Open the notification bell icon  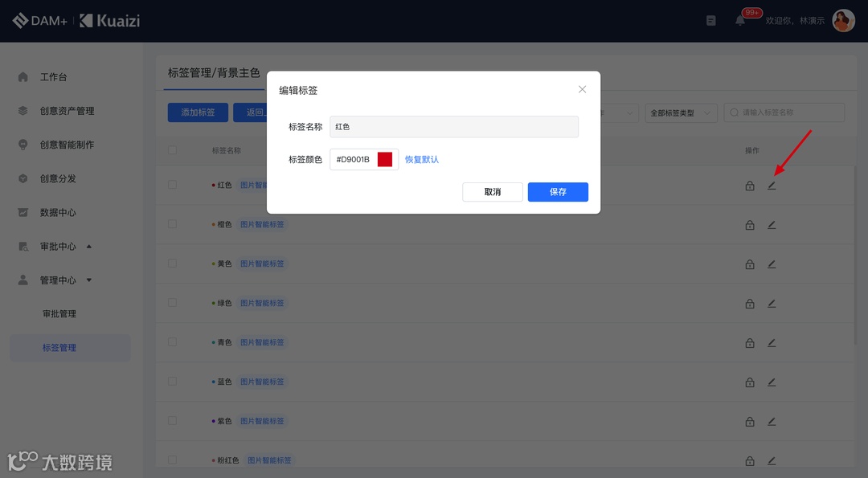[x=740, y=21]
